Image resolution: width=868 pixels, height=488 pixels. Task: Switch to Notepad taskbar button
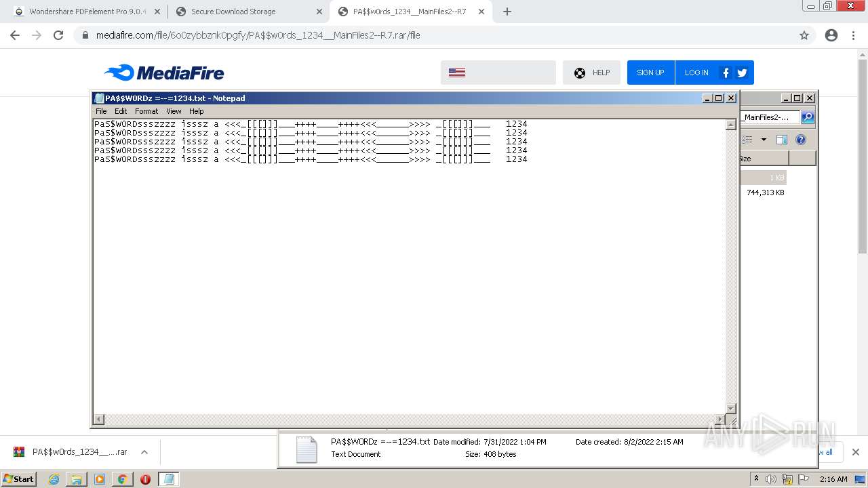pos(169,479)
